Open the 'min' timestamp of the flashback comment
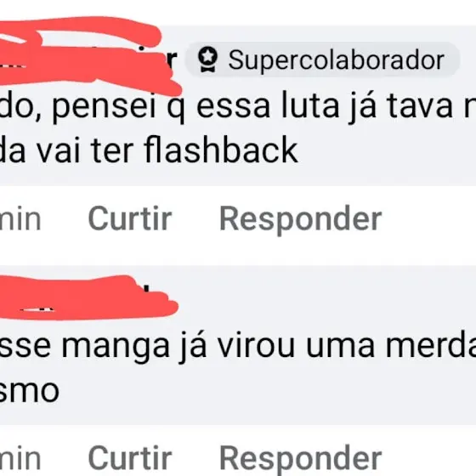Screen dimensions: 476x476 [x=20, y=220]
